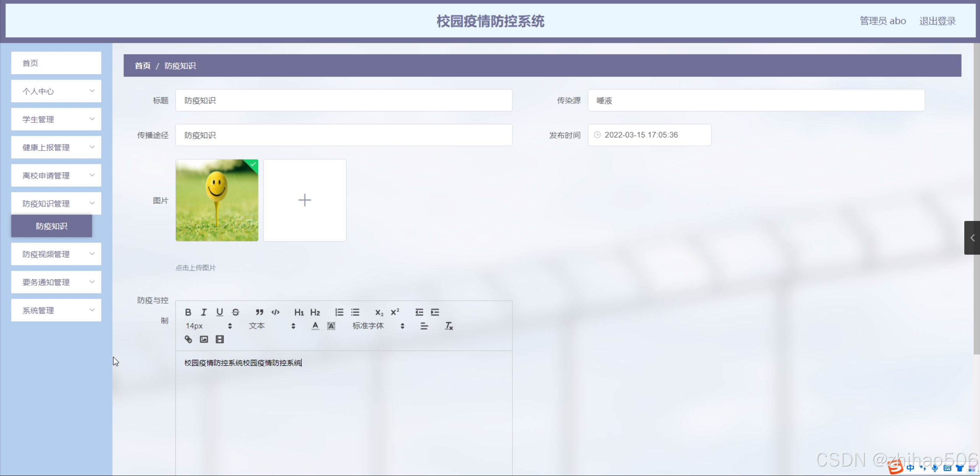Insert a blockquote in the editor
This screenshot has width=980, height=476.
[x=259, y=312]
